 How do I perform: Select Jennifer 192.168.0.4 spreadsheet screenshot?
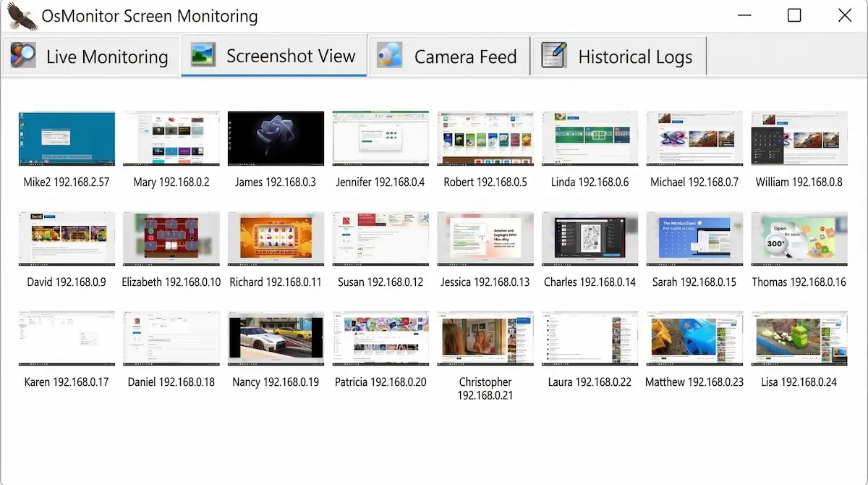click(x=380, y=138)
